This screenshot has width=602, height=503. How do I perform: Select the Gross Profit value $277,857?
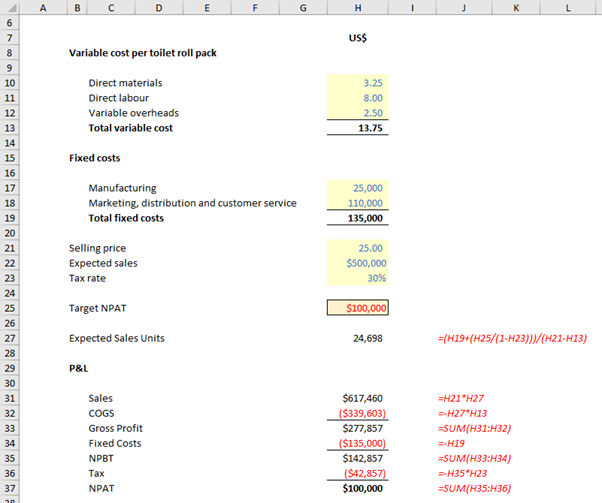click(357, 428)
